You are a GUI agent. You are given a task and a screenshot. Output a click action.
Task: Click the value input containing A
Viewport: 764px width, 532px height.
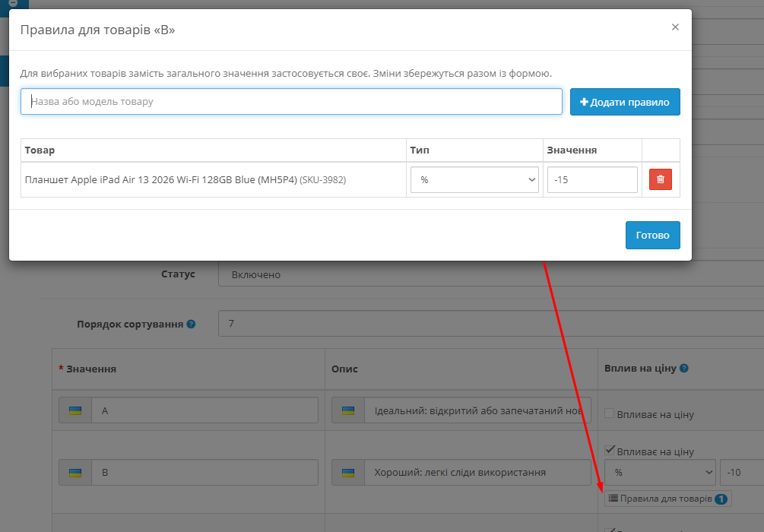[204, 410]
